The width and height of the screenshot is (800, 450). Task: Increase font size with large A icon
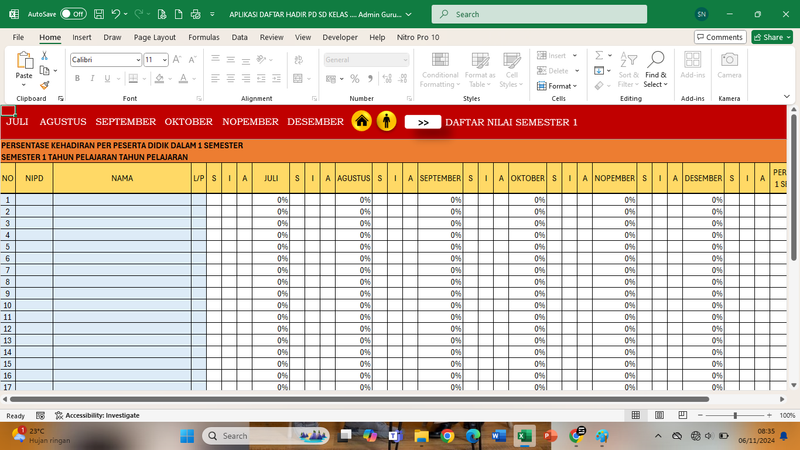(177, 60)
